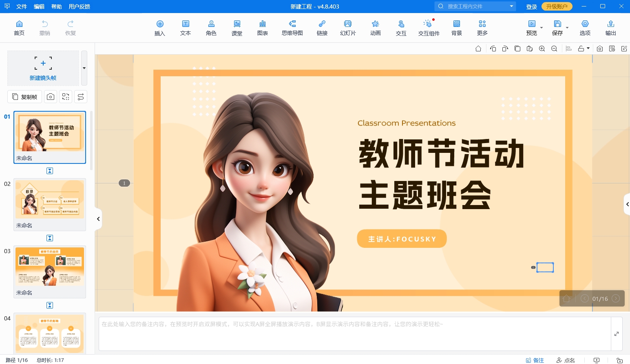Click the canvas screenshot camera icon
The width and height of the screenshot is (630, 364).
tap(600, 49)
